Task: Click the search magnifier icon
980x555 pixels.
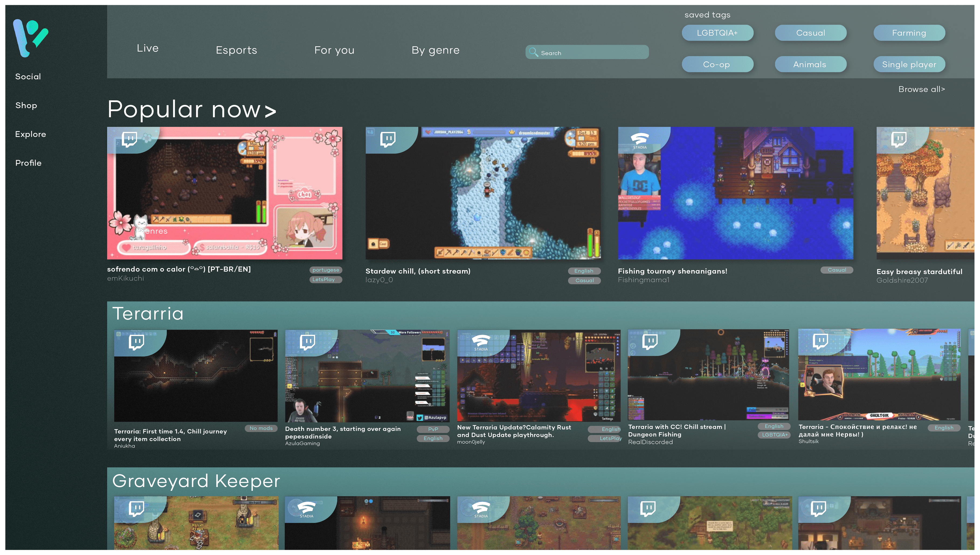Action: click(533, 52)
